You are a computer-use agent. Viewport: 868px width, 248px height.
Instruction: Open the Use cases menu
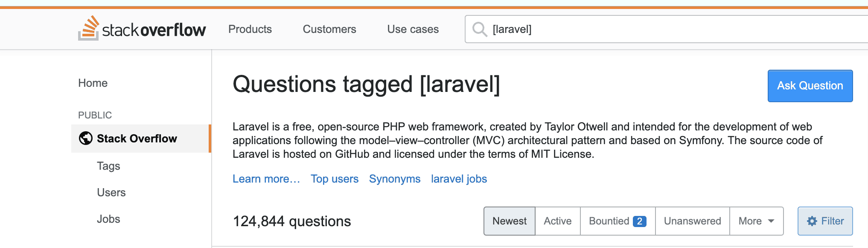point(412,29)
